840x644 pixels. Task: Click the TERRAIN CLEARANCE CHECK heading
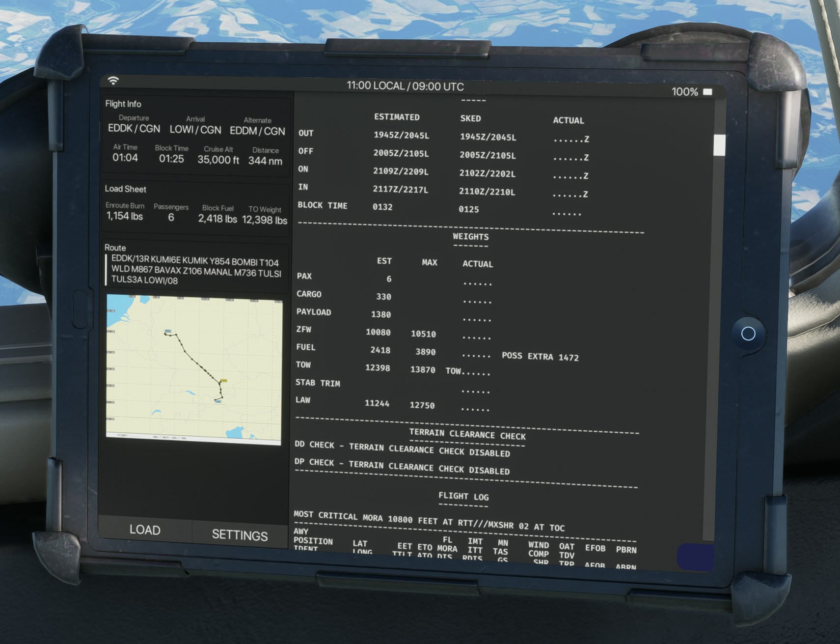[467, 434]
